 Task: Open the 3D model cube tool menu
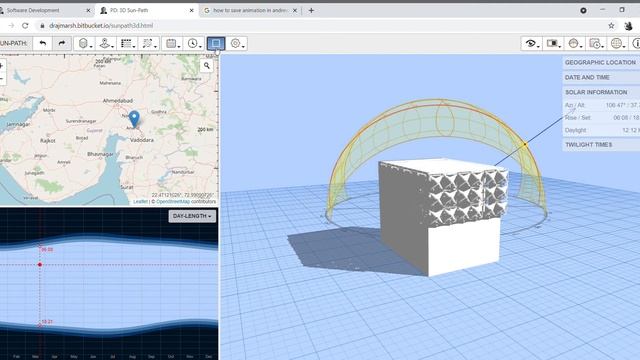(85, 43)
